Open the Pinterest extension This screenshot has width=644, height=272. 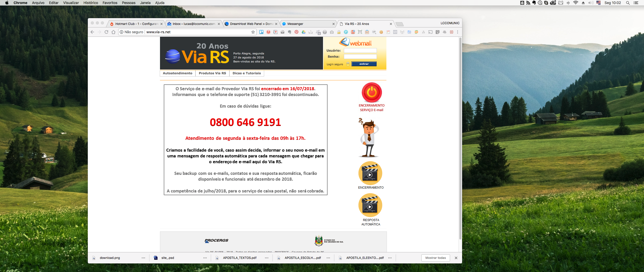297,32
